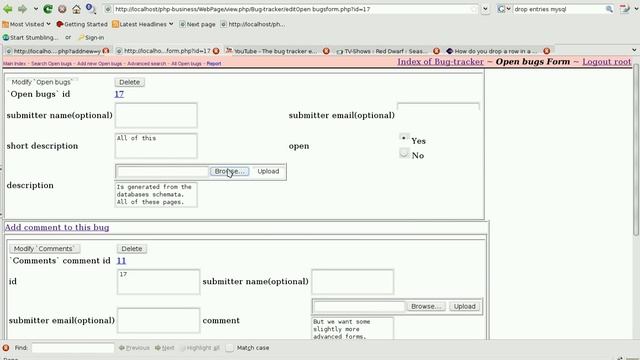Go back with the green back arrow
This screenshot has width=640, height=360.
click(x=7, y=9)
